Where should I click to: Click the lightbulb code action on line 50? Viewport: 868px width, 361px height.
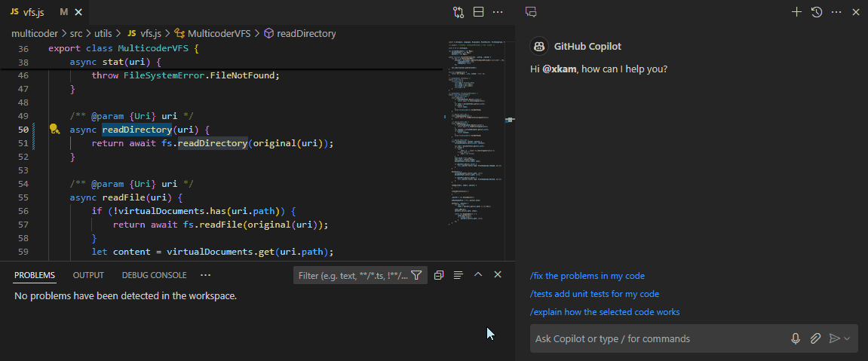click(x=54, y=129)
